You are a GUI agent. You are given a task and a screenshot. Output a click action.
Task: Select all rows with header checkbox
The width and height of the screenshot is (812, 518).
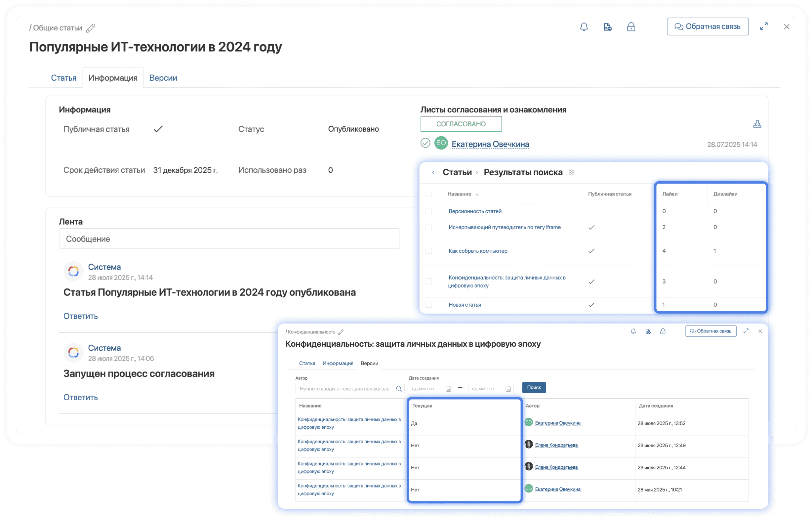coord(428,194)
